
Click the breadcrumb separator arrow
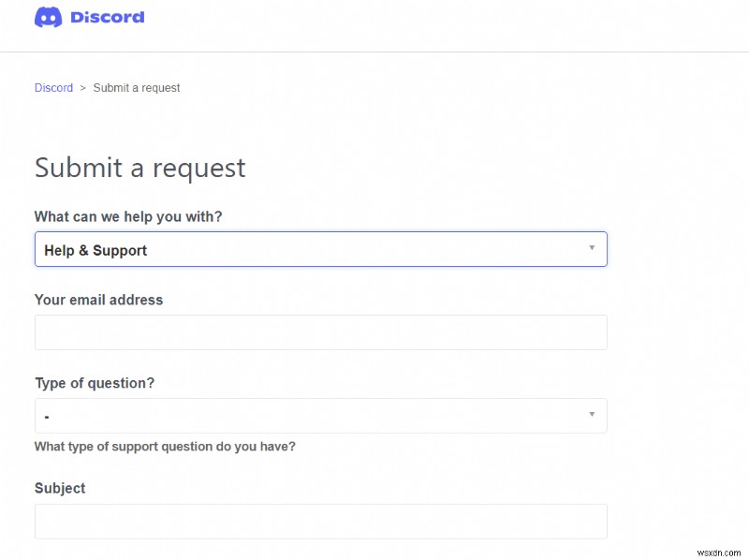click(x=82, y=87)
